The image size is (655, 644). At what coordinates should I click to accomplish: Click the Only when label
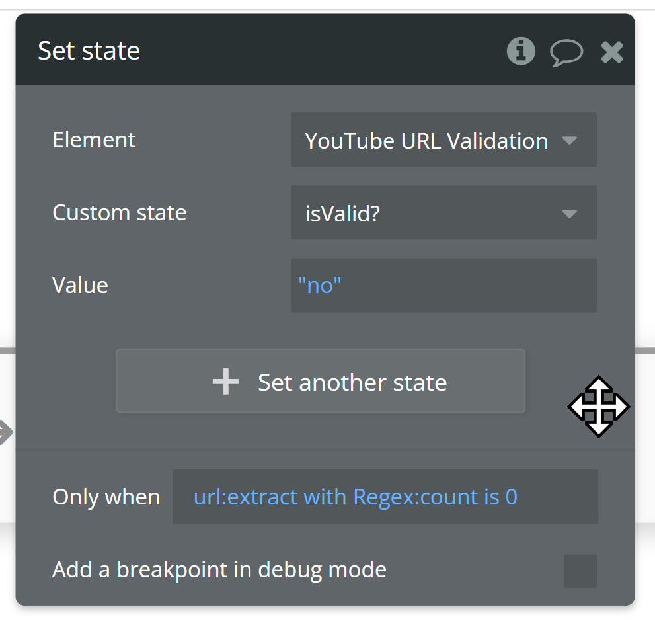tap(106, 497)
